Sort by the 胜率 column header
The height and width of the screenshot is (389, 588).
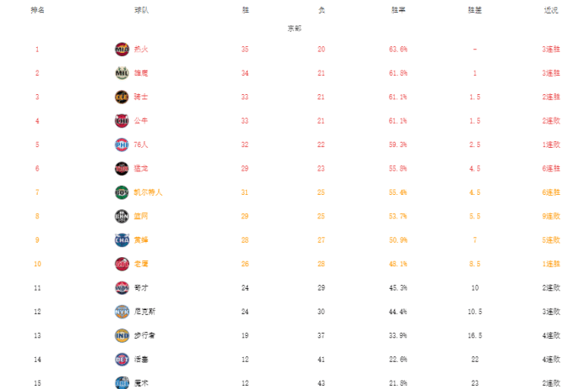click(x=398, y=10)
